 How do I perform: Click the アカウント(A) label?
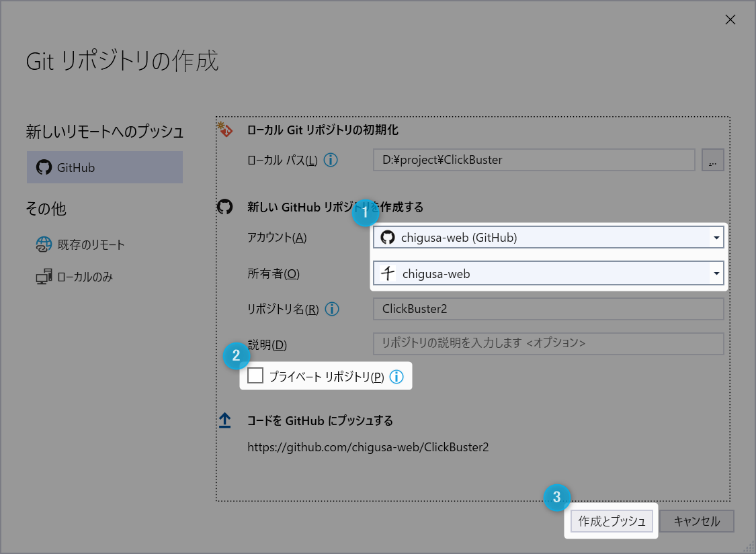click(277, 238)
